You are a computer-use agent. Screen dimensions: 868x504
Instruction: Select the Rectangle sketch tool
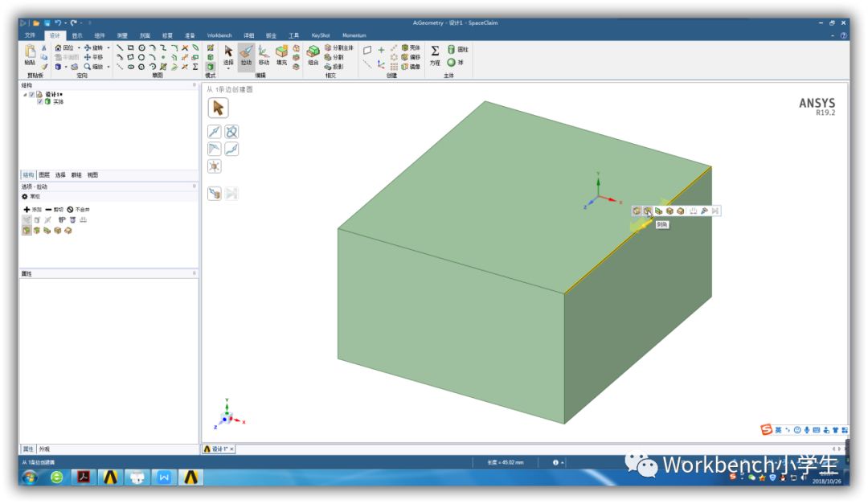click(131, 47)
